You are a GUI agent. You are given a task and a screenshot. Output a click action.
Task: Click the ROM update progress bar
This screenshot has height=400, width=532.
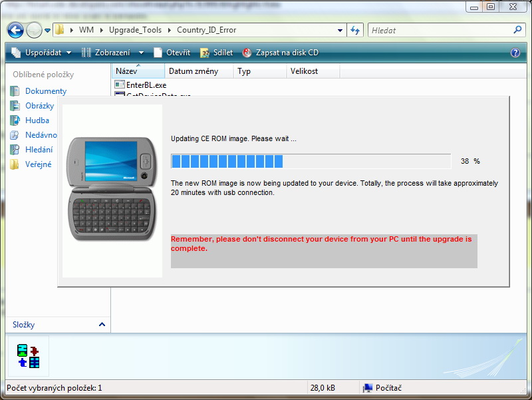[x=311, y=161]
